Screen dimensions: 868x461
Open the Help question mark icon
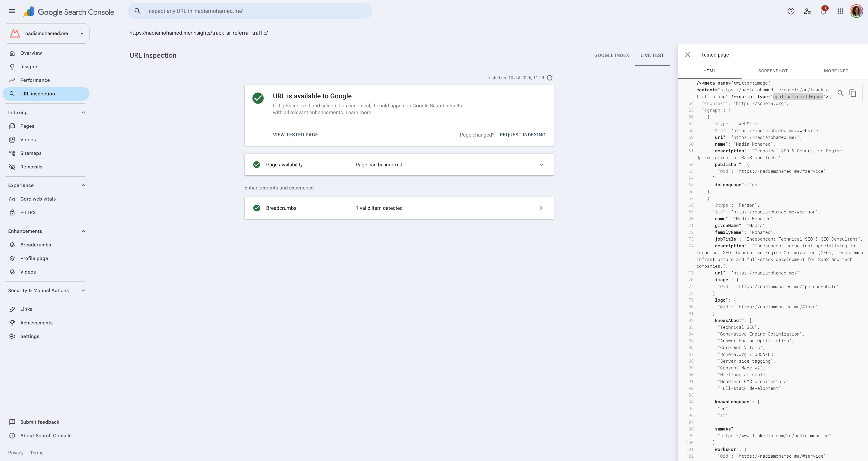tap(791, 11)
